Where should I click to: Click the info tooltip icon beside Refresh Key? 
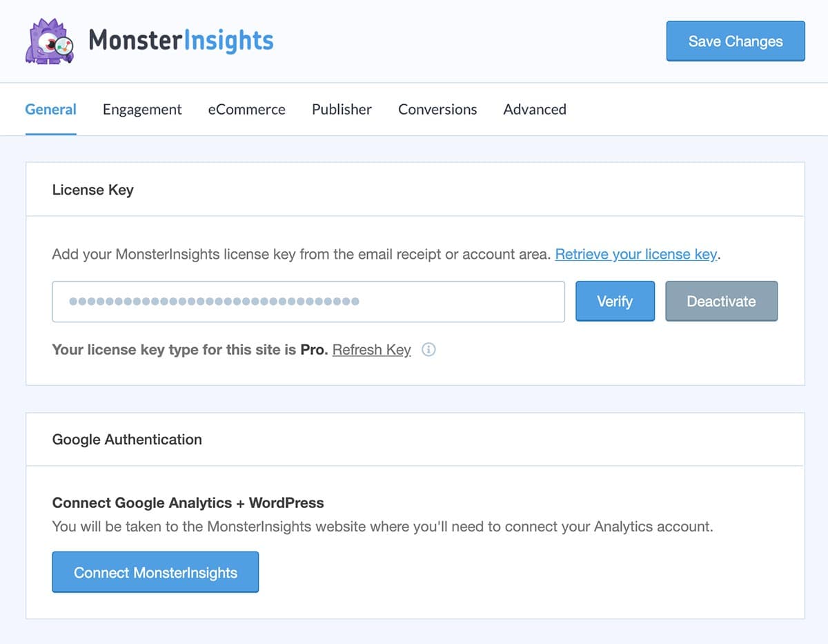coord(428,350)
